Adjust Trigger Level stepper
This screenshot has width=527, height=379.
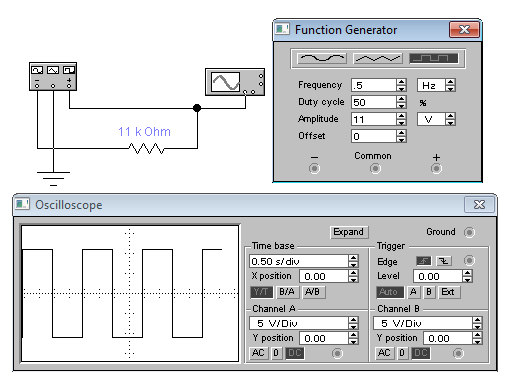pos(467,276)
